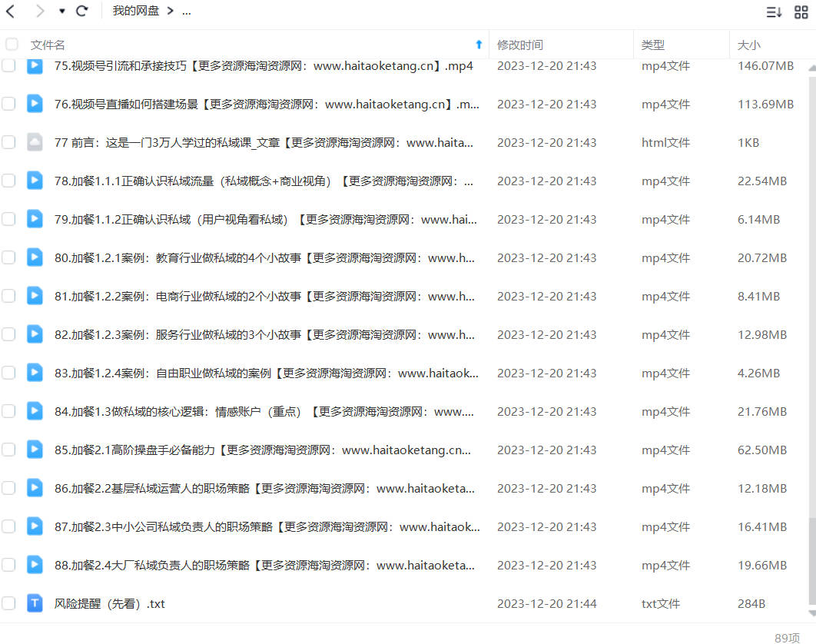Viewport: 816px width, 644px height.
Task: Click video icon of 86.加餐2.2
Action: point(35,488)
